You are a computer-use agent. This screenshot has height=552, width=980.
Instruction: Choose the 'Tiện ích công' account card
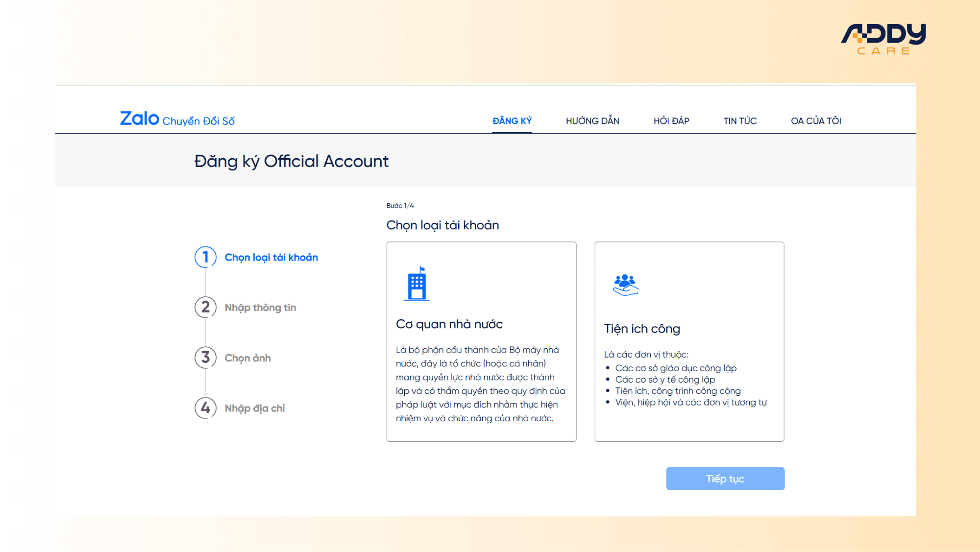tap(689, 341)
